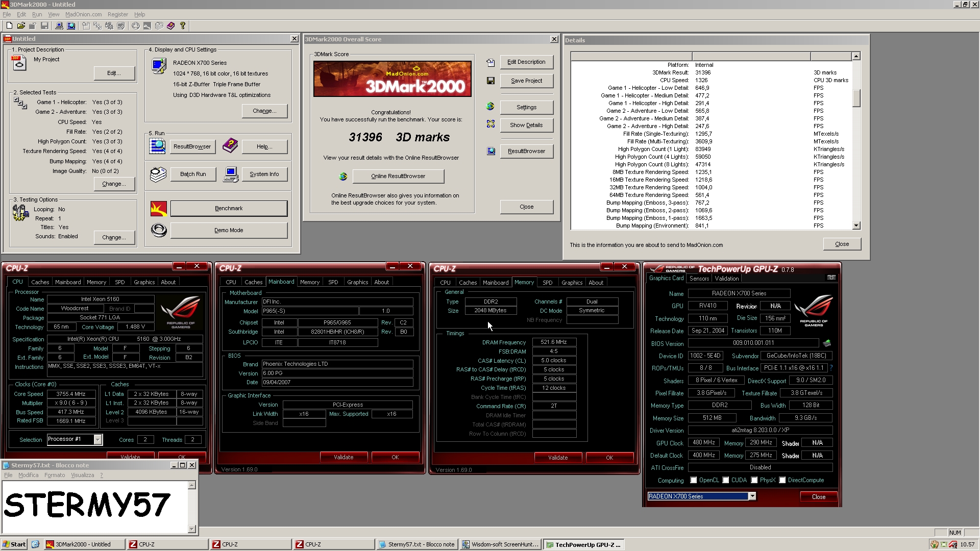The width and height of the screenshot is (980, 551).
Task: Click the Details list scroll-up arrow
Action: coord(856,56)
